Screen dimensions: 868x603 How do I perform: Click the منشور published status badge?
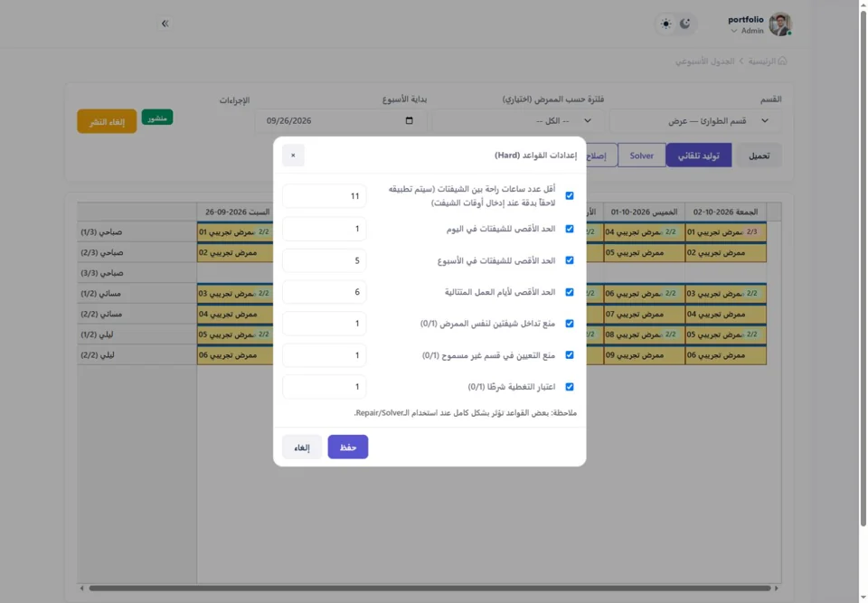157,118
